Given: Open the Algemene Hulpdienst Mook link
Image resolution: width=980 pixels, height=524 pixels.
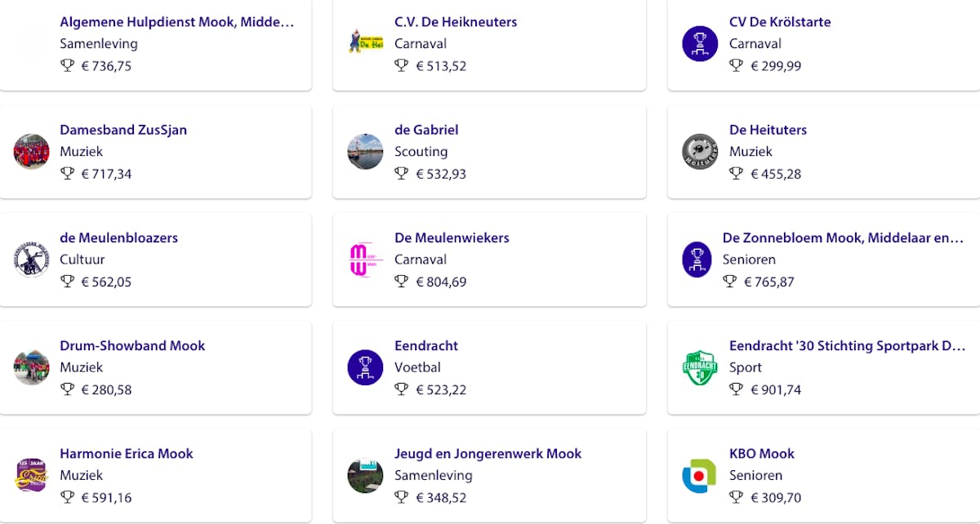Looking at the screenshot, I should (x=176, y=22).
